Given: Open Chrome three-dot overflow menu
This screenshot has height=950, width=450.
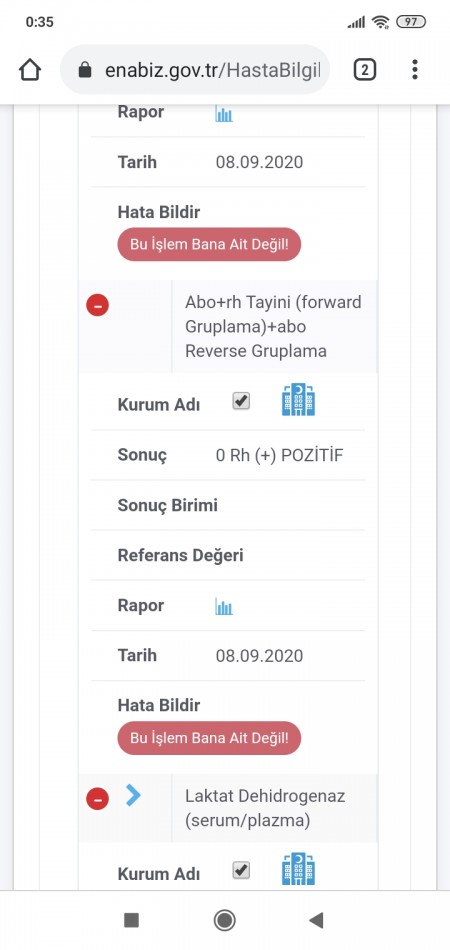Looking at the screenshot, I should click(x=414, y=70).
